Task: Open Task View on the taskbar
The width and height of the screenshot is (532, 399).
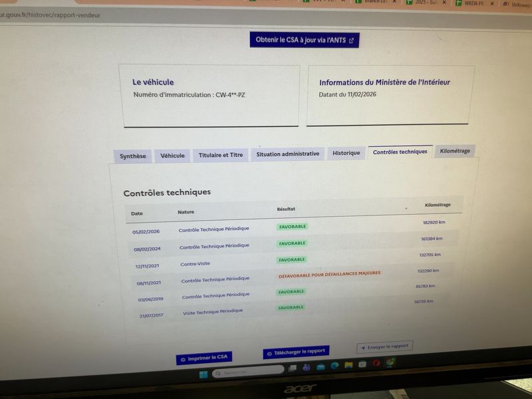Action: coord(292,368)
